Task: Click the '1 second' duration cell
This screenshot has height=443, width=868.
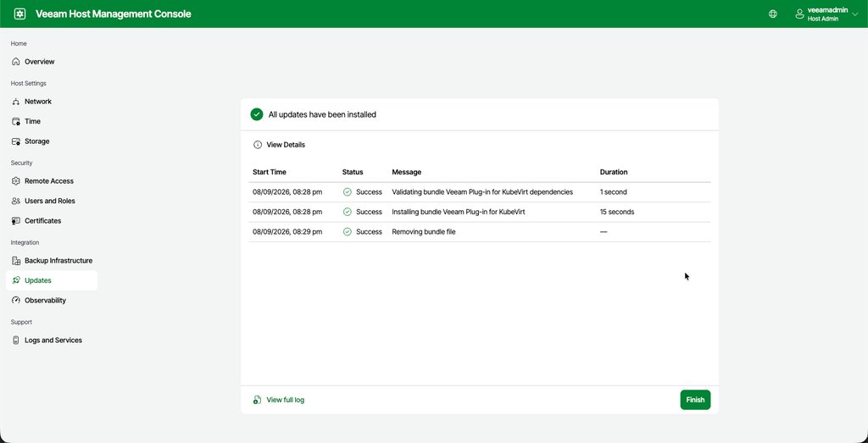Action: coord(614,192)
